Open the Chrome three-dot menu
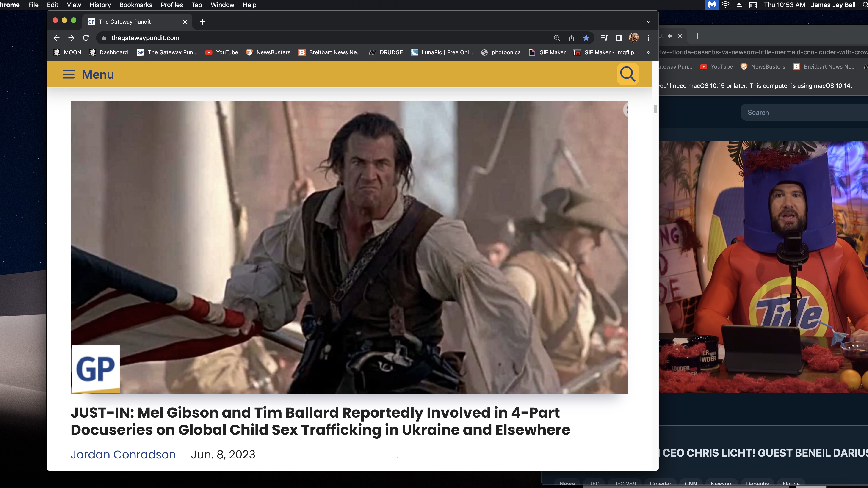This screenshot has height=488, width=868. point(649,38)
